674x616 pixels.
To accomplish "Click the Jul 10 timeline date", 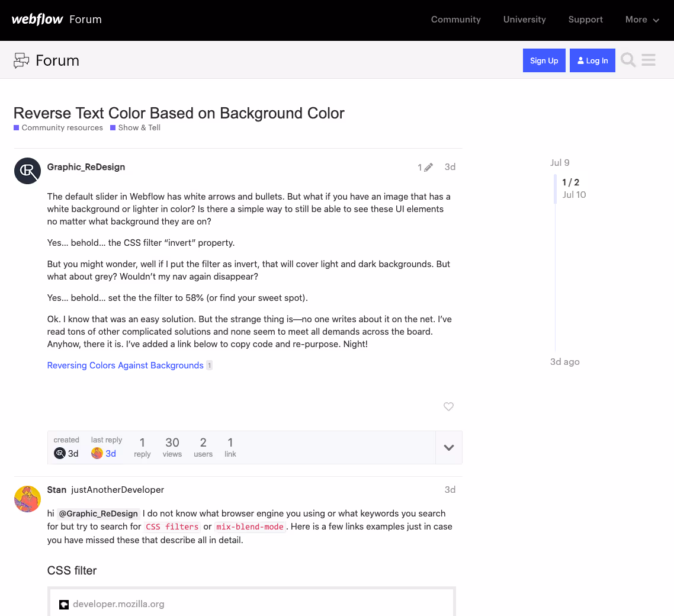I will [x=574, y=195].
